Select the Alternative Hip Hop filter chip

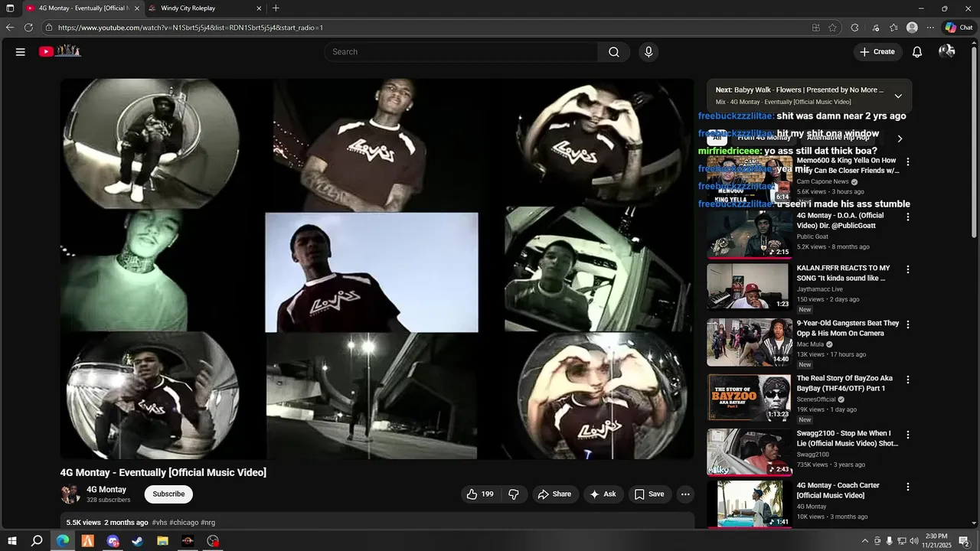838,138
